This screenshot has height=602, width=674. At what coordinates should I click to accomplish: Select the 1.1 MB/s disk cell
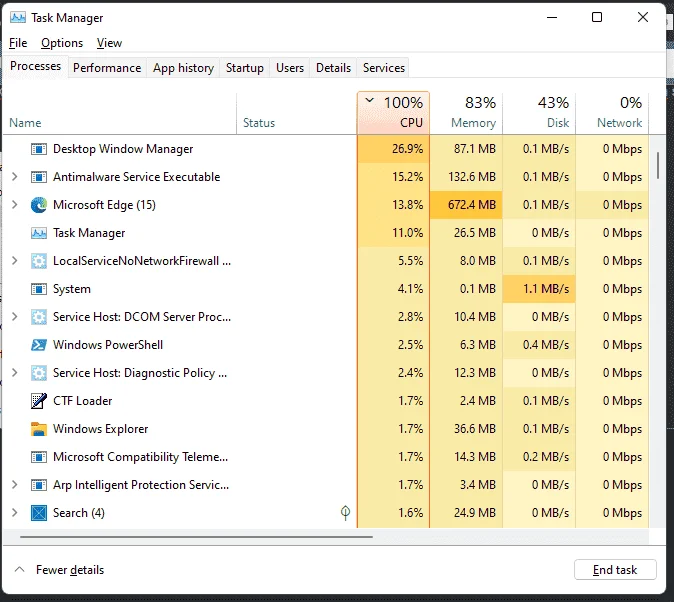[539, 289]
